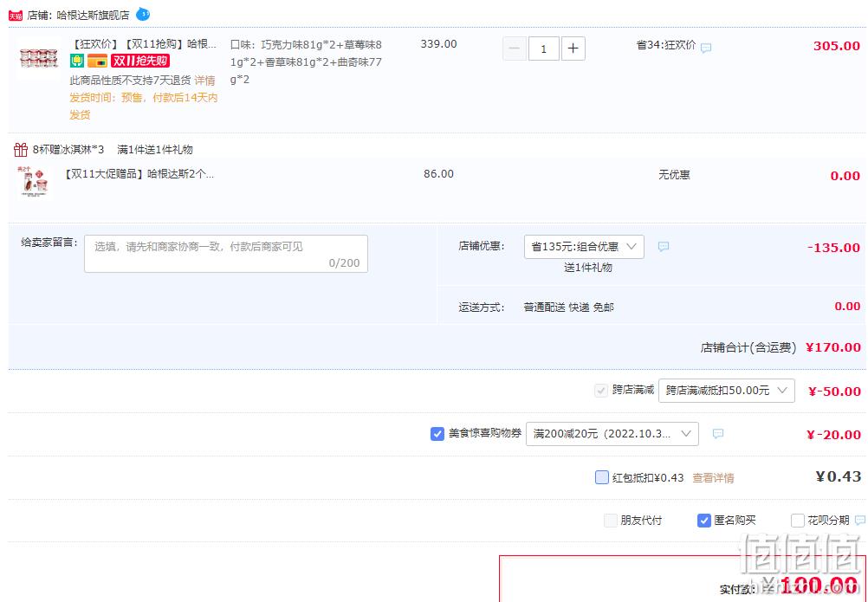Expand the 省135元:组合优惠 dropdown
The height and width of the screenshot is (602, 868).
pos(584,247)
